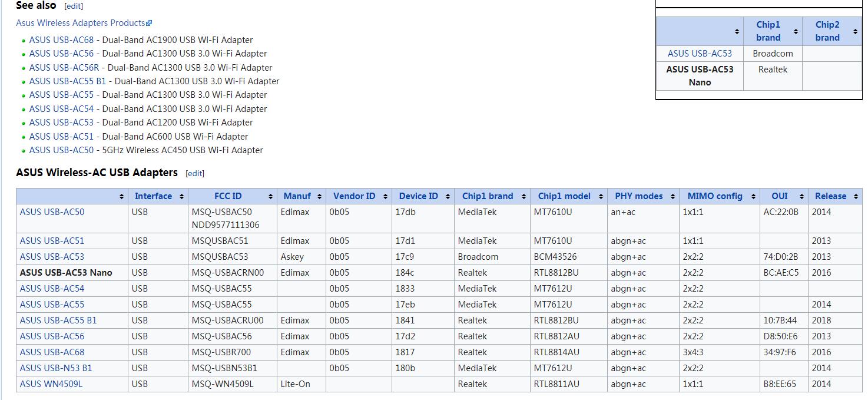This screenshot has height=400, width=868.
Task: Open ASUS USB-AC55 link in main table
Action: coord(52,305)
